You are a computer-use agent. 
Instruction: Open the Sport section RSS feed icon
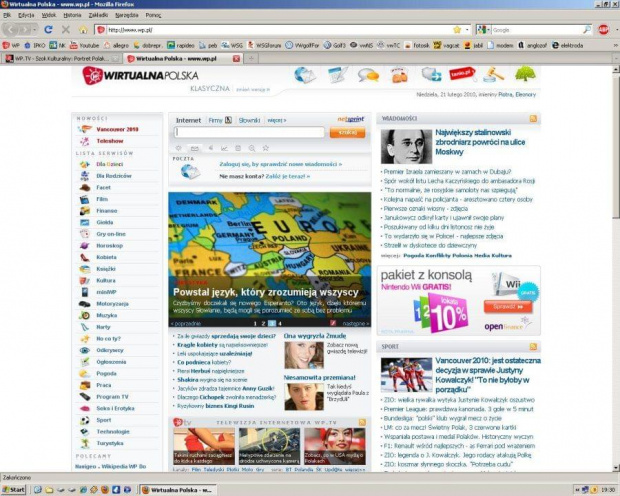pyautogui.click(x=533, y=346)
